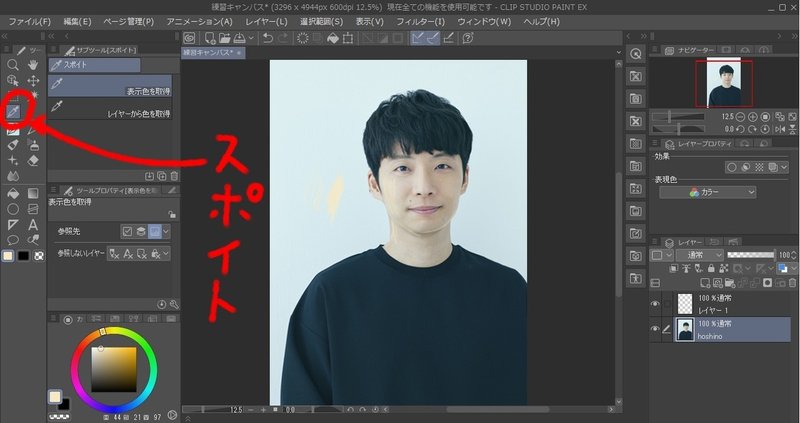Viewport: 800px width, 423px height.
Task: Open canvas tab list dropdown arrow
Action: [619, 52]
